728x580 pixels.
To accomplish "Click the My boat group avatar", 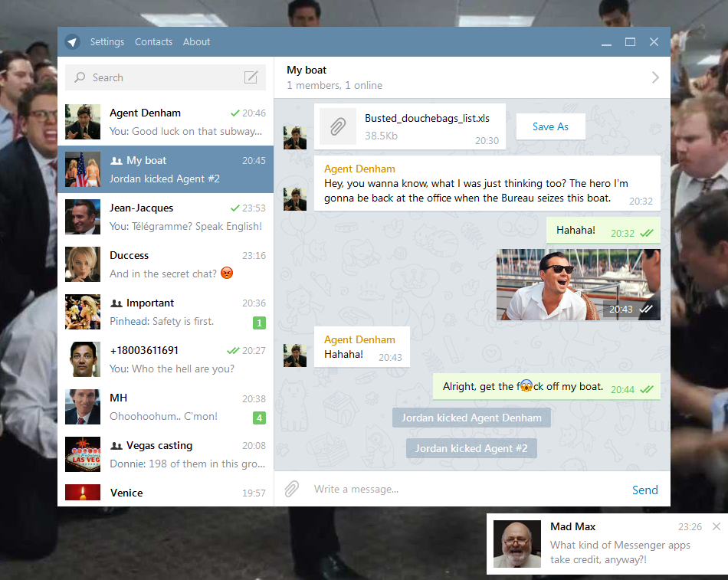I will 83,169.
